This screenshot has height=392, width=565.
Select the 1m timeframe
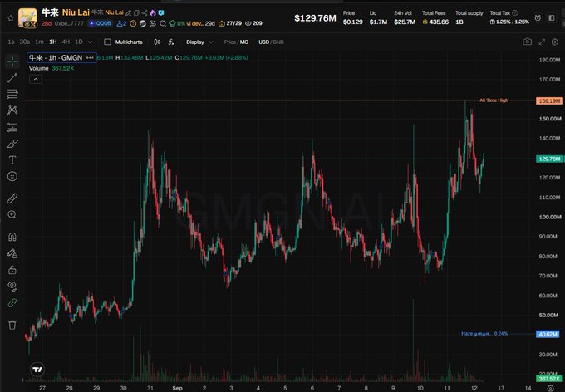pyautogui.click(x=39, y=42)
